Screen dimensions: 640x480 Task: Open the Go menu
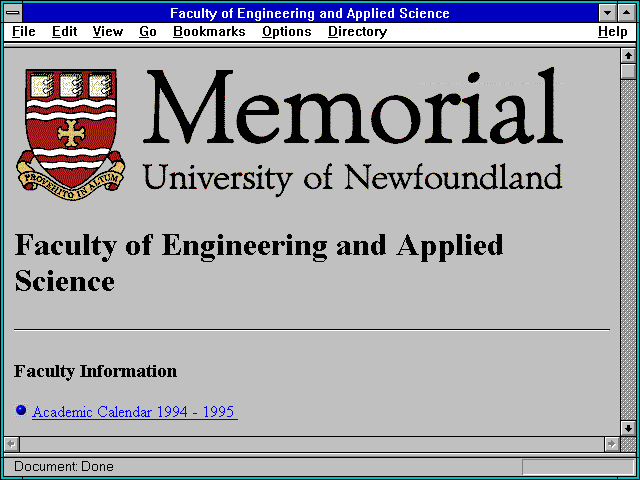[x=148, y=32]
